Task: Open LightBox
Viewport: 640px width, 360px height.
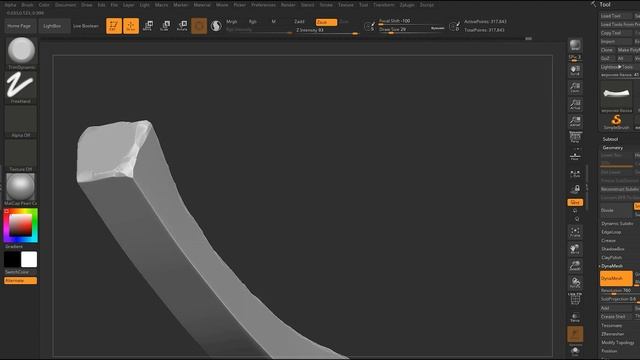Action: click(x=52, y=26)
